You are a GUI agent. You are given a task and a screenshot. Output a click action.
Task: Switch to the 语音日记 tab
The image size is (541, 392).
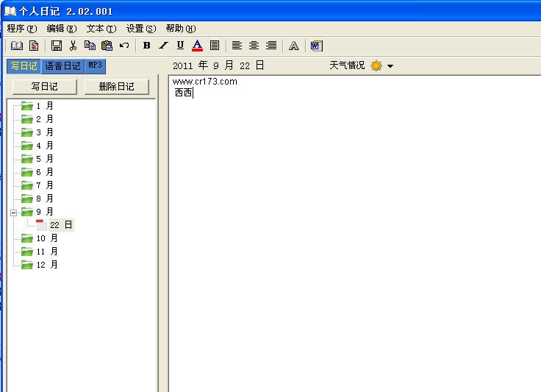[x=62, y=66]
